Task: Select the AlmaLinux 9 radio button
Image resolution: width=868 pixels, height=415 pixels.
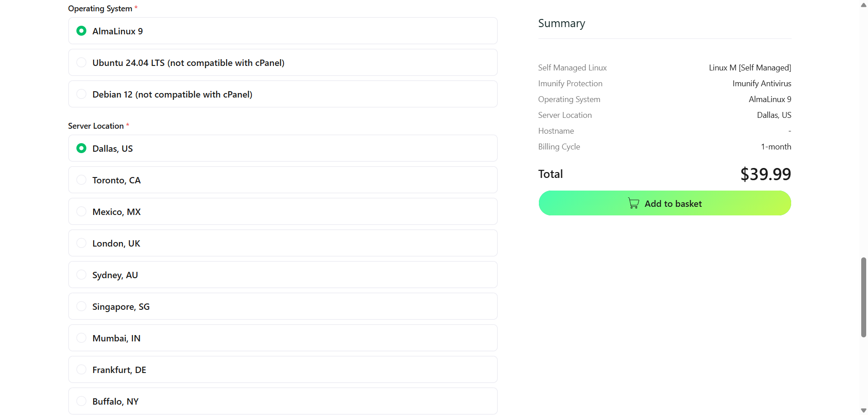Action: (81, 31)
